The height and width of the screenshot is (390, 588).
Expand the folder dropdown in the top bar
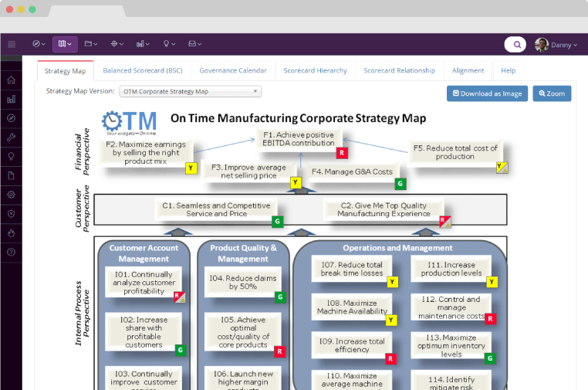point(91,44)
